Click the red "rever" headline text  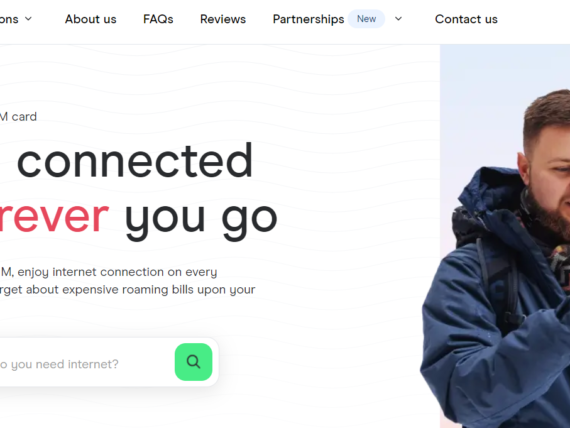point(54,217)
